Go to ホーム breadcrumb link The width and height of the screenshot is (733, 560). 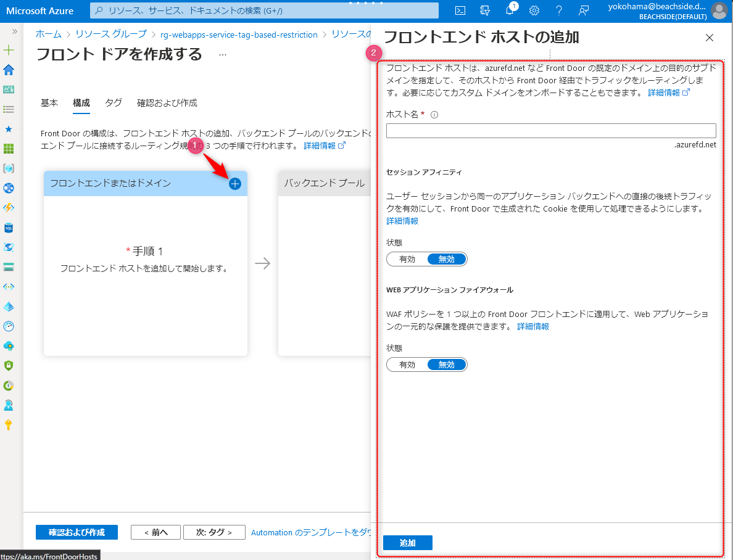(49, 34)
